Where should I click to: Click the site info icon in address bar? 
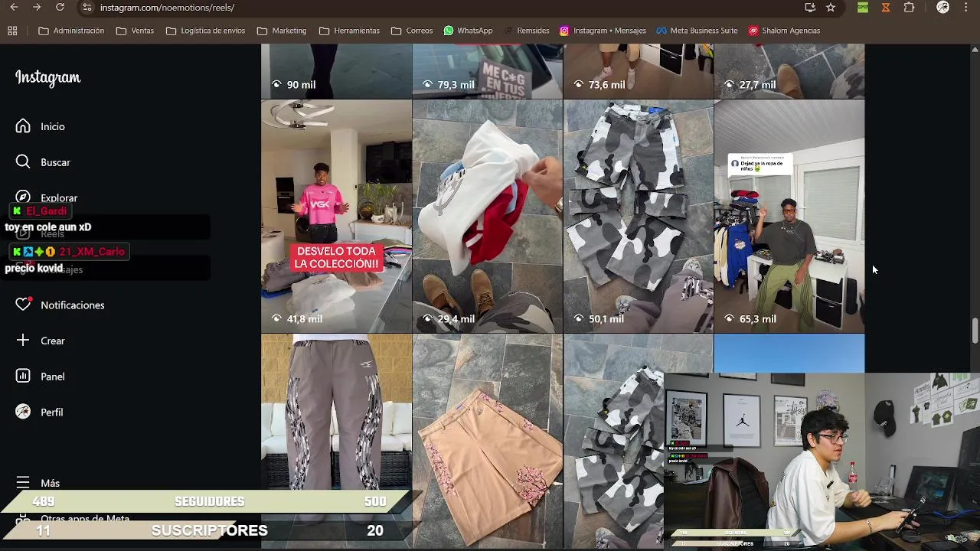pos(87,8)
